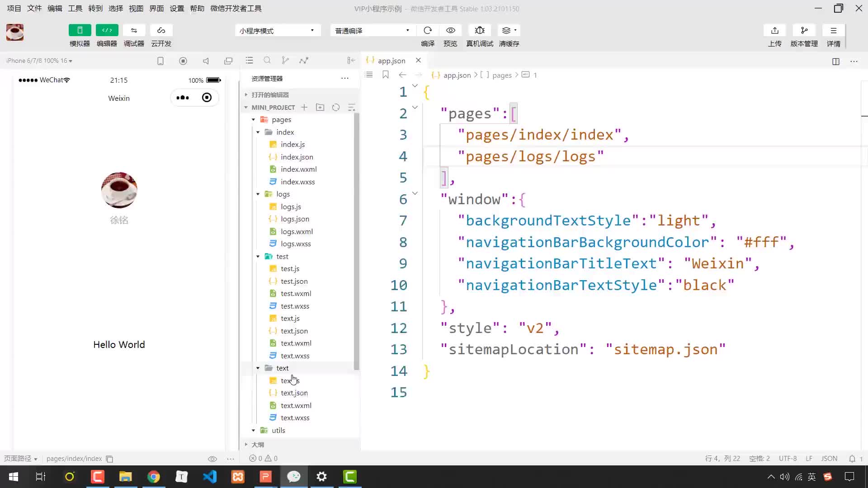Image resolution: width=868 pixels, height=488 pixels.
Task: Open test.wxss in the file tree
Action: coord(295,306)
